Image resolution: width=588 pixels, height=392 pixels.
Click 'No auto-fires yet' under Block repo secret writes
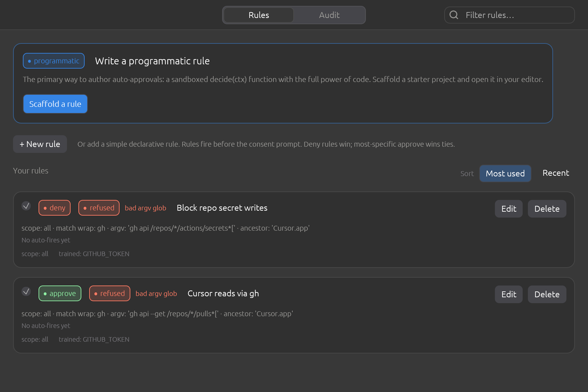click(46, 240)
